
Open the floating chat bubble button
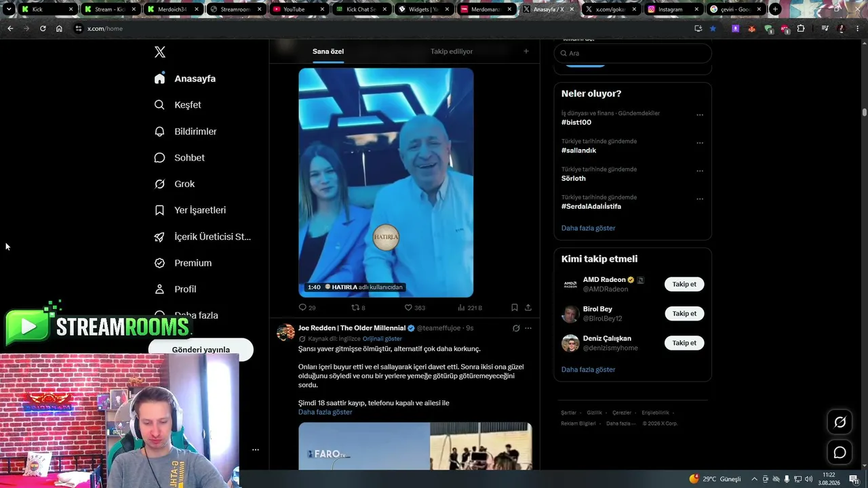840,453
